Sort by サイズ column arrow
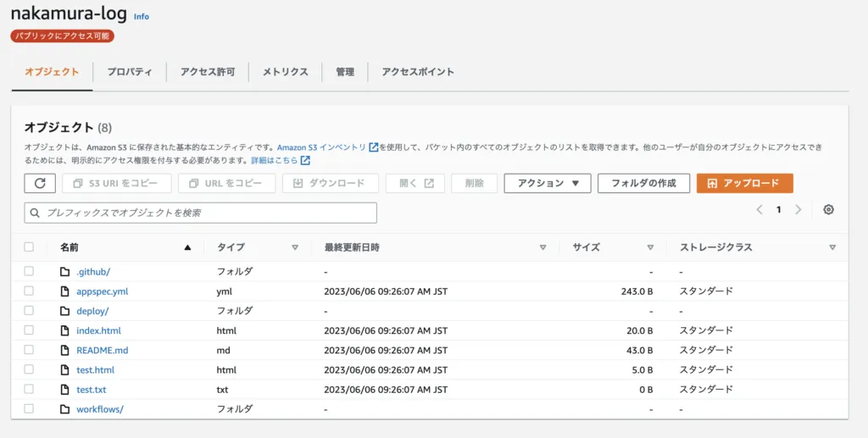 coord(650,247)
